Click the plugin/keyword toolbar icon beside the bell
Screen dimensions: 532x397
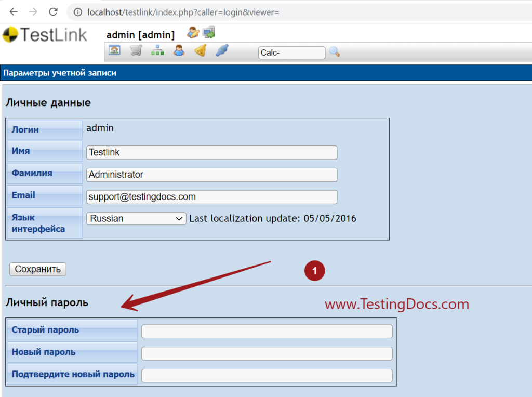221,50
